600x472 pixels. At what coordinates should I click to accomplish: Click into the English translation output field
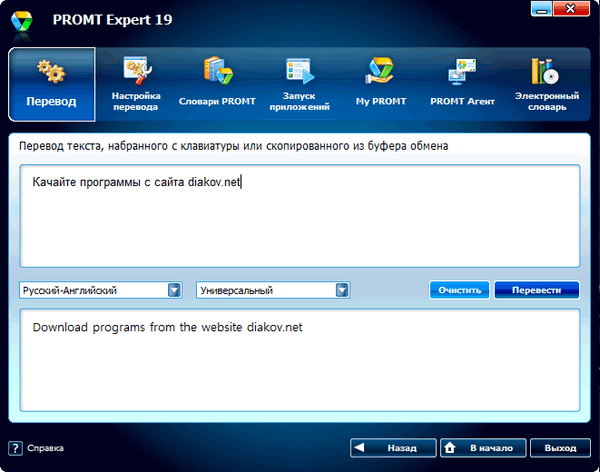[x=300, y=360]
